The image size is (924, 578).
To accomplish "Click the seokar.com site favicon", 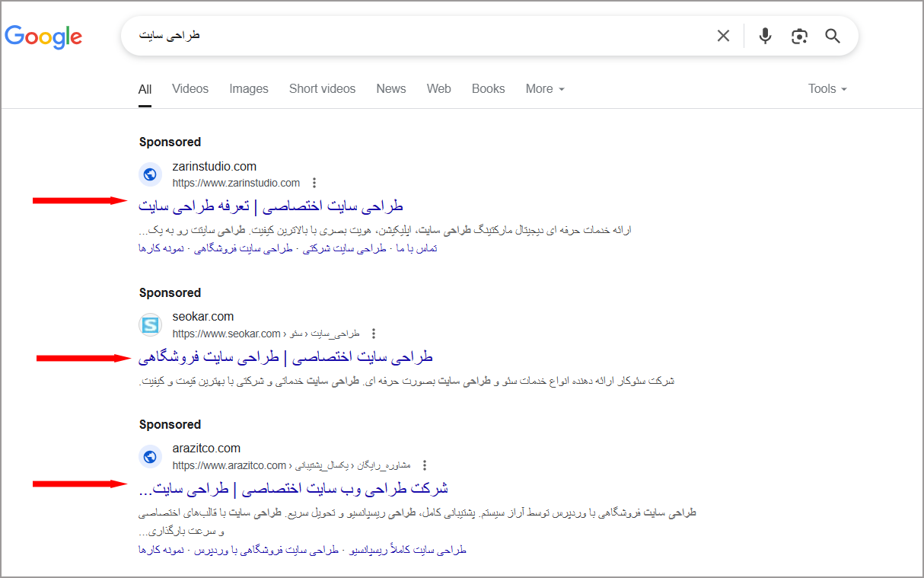I will tap(150, 325).
